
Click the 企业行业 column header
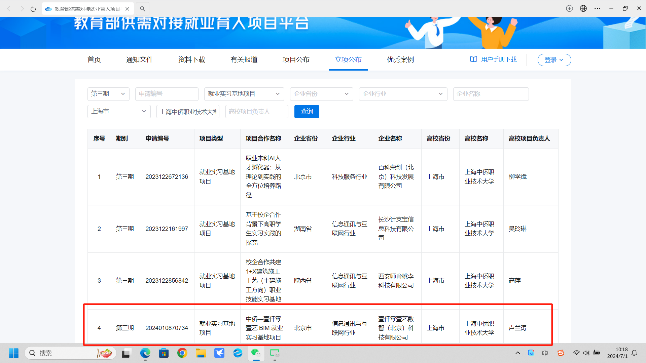[344, 139]
